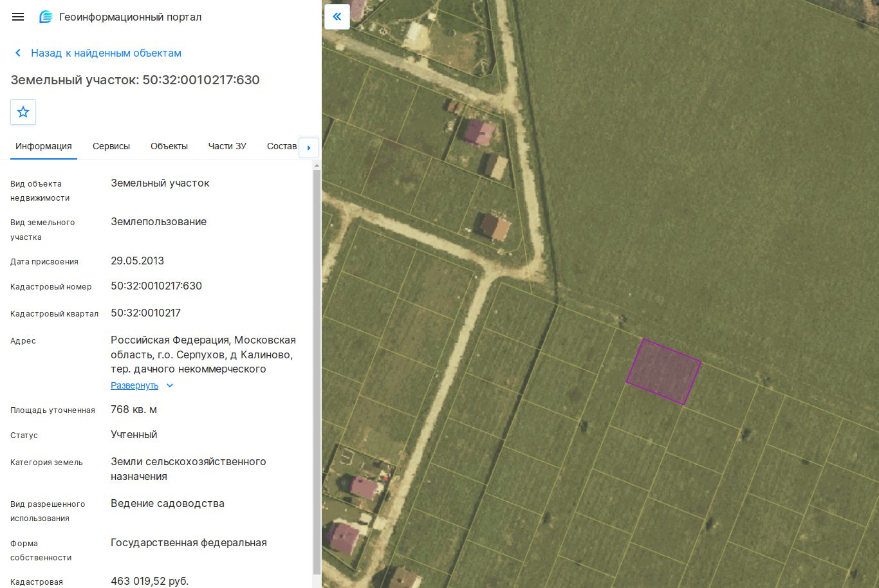Image resolution: width=879 pixels, height=588 pixels.
Task: Collapse the side panel with double-chevron button
Action: pyautogui.click(x=337, y=17)
